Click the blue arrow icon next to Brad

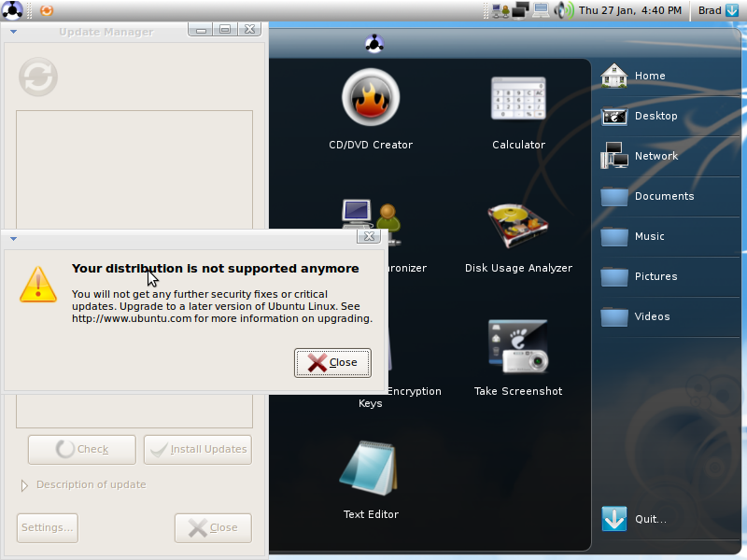click(x=732, y=10)
